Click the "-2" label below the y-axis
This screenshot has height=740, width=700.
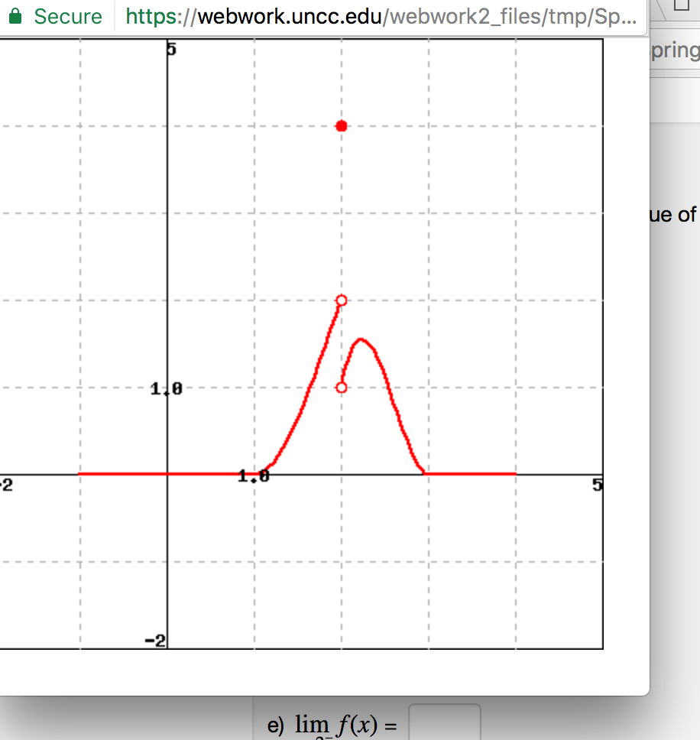pyautogui.click(x=153, y=639)
